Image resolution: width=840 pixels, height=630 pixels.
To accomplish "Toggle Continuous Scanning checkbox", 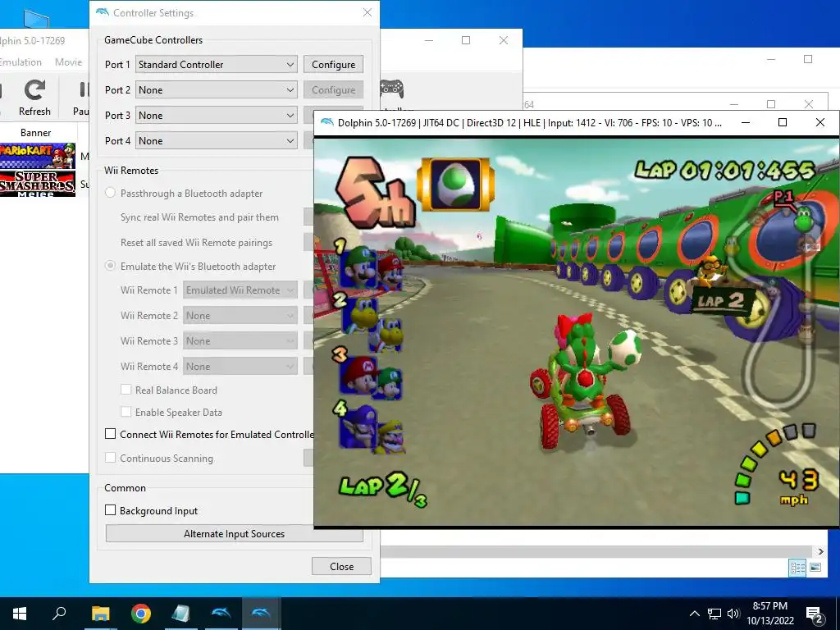I will (111, 458).
